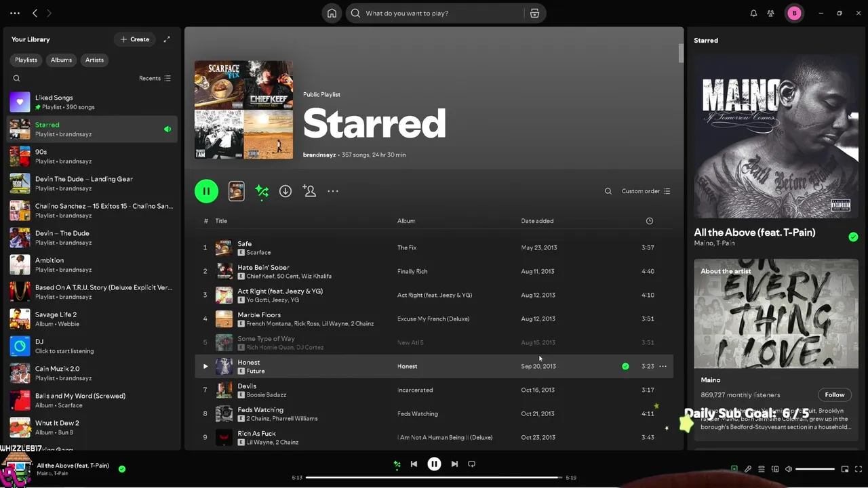Download the Starred playlist
The image size is (868, 488).
click(285, 191)
